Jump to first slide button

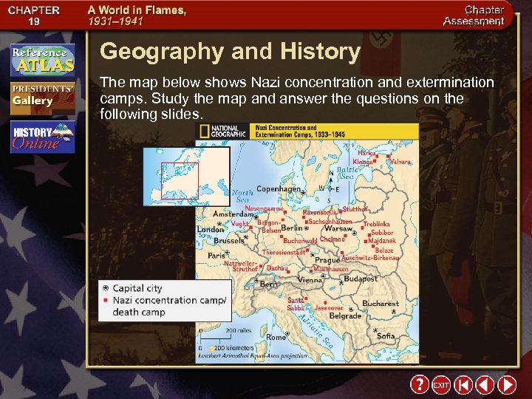coord(463,385)
